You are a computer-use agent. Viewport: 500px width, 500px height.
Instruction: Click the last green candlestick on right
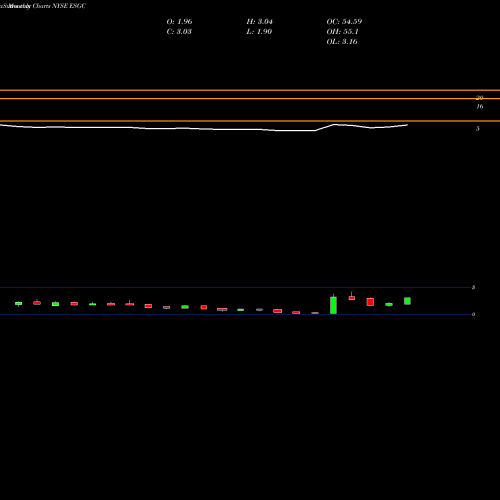pos(407,301)
